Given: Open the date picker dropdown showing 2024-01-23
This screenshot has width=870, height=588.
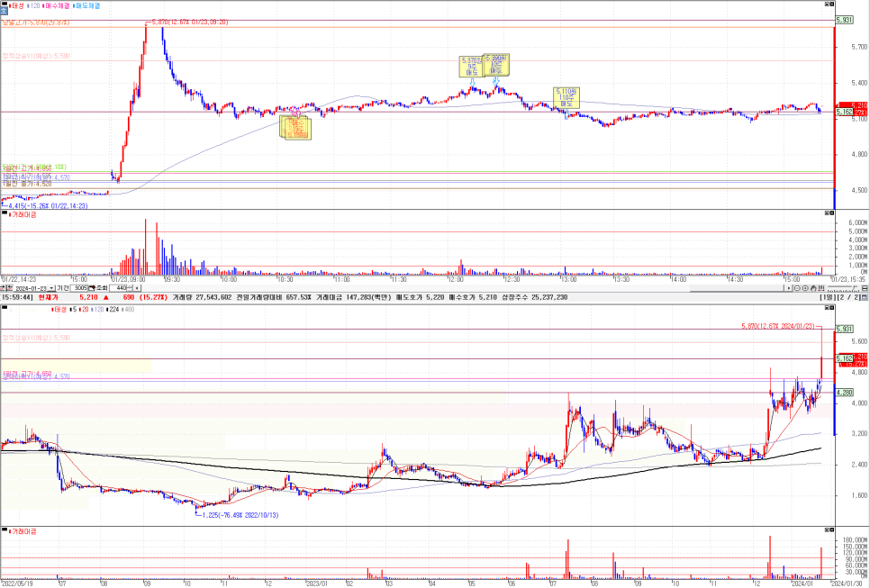Looking at the screenshot, I should coord(51,288).
